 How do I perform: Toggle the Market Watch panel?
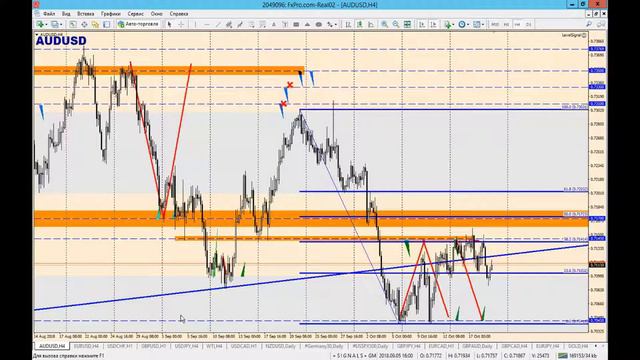(x=73, y=24)
